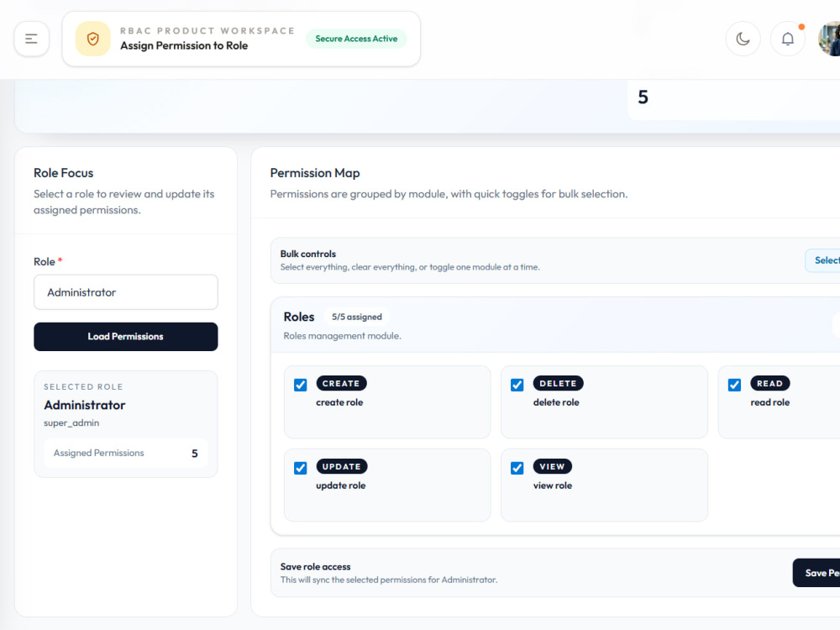Click the Save Permissions button
Image resolution: width=840 pixels, height=630 pixels.
click(x=816, y=573)
